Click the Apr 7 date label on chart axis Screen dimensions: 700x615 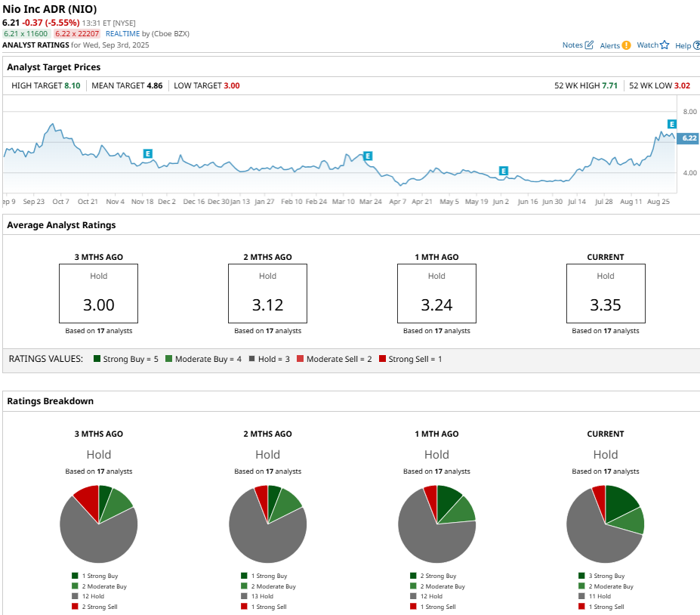pos(397,202)
